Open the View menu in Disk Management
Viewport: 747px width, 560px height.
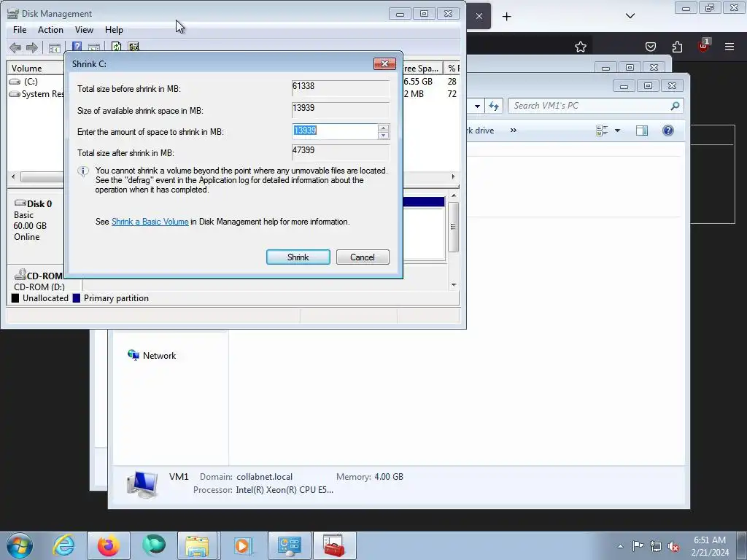tap(84, 29)
